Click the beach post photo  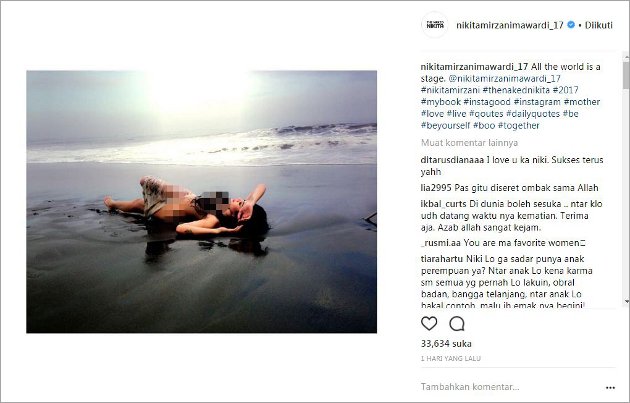click(201, 202)
